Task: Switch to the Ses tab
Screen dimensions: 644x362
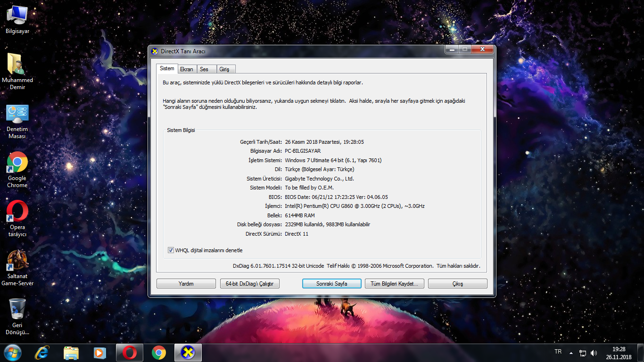Action: (204, 69)
